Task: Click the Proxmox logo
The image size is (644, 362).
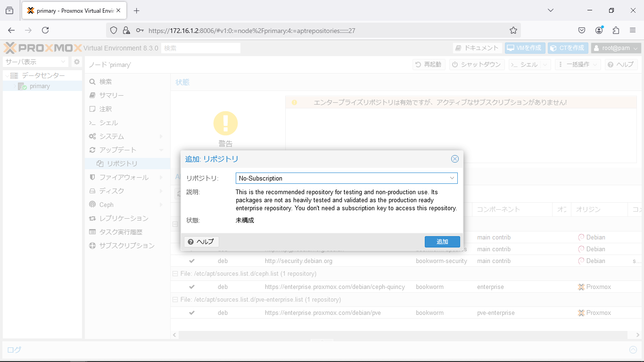Action: click(43, 48)
